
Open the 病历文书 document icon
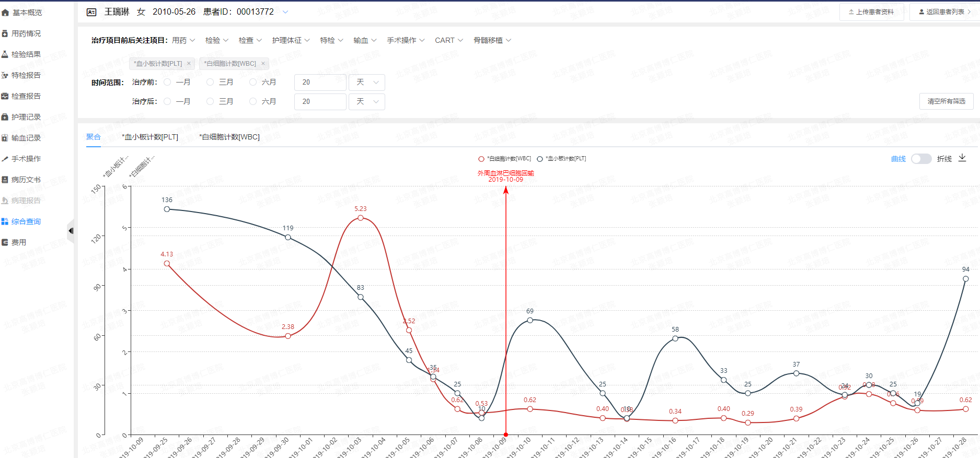[x=5, y=180]
